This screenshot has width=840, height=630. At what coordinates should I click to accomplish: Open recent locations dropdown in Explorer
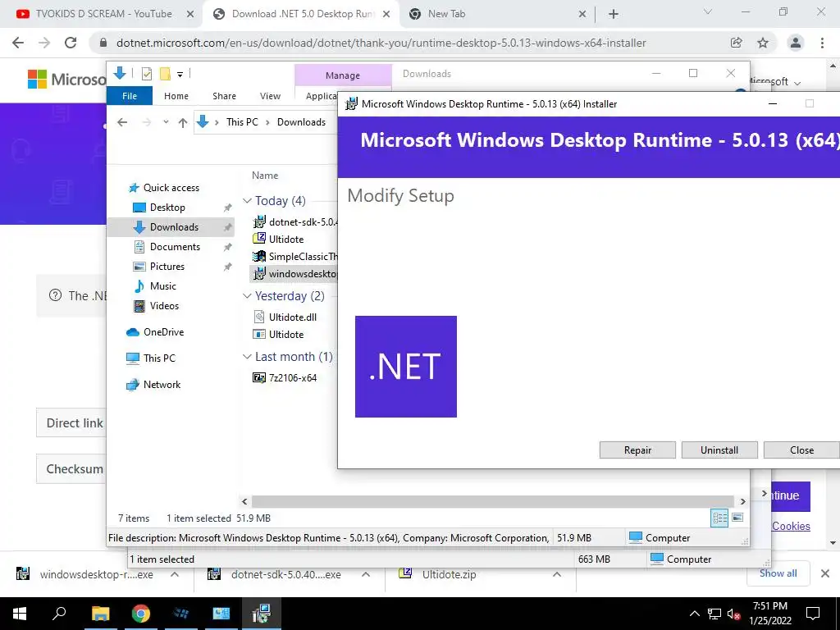coord(166,122)
